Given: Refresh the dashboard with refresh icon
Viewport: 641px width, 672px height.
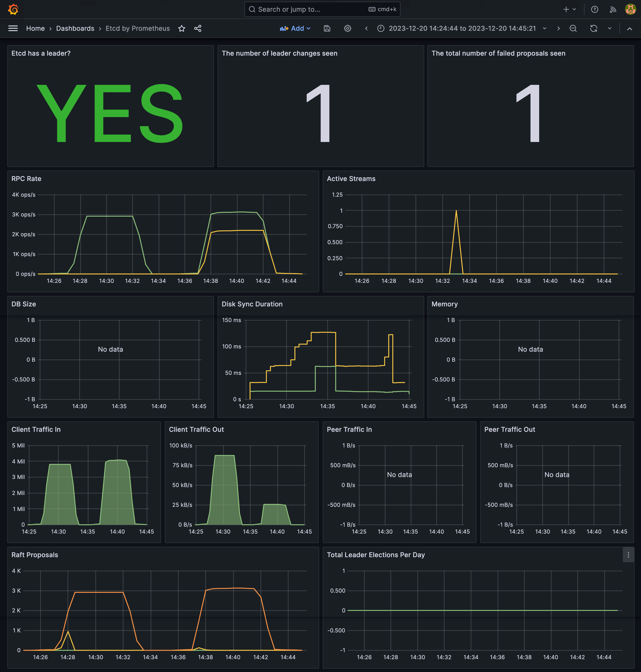Looking at the screenshot, I should 594,28.
